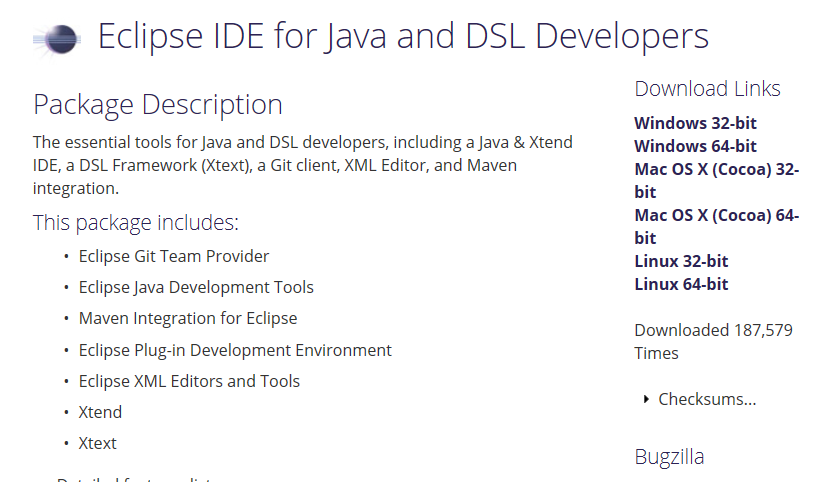This screenshot has height=482, width=833.
Task: Click Eclipse Java Development Tools list item
Action: click(196, 287)
